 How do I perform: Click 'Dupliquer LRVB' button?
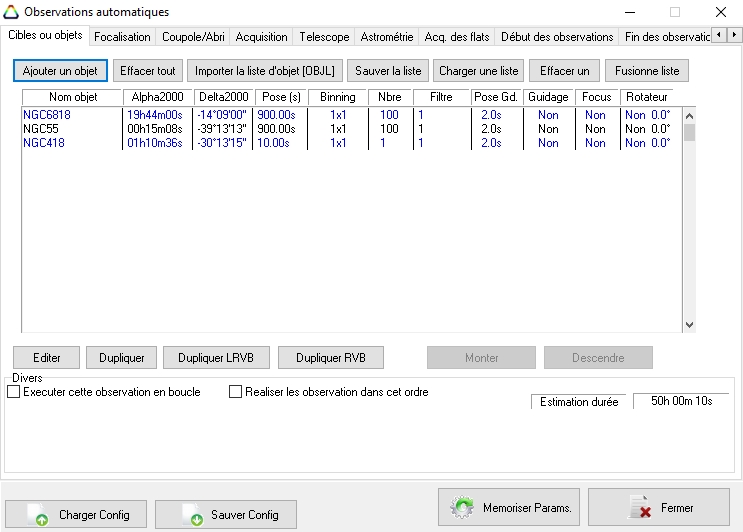(216, 358)
